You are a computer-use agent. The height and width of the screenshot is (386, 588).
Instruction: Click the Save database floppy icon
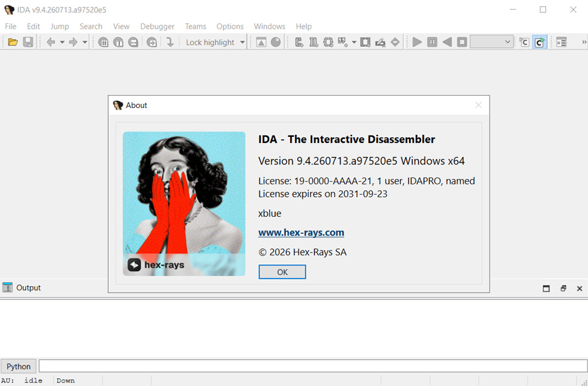(28, 42)
